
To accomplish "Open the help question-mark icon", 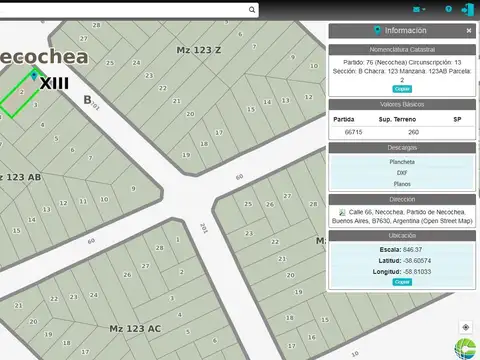I will (x=449, y=9).
